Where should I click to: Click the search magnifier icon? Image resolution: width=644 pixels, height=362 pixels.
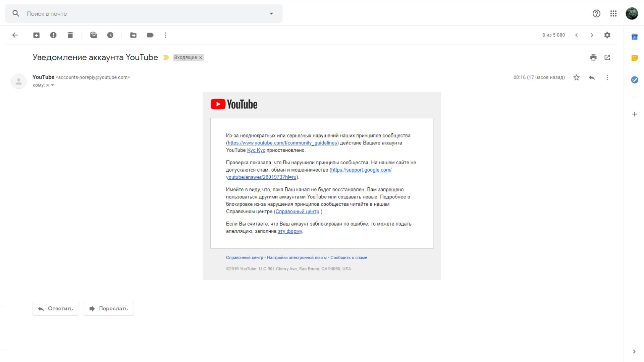pyautogui.click(x=16, y=13)
